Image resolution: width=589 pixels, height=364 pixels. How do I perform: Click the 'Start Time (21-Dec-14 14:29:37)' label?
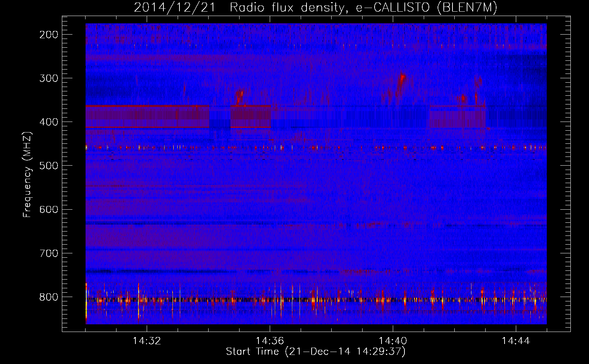pyautogui.click(x=316, y=352)
